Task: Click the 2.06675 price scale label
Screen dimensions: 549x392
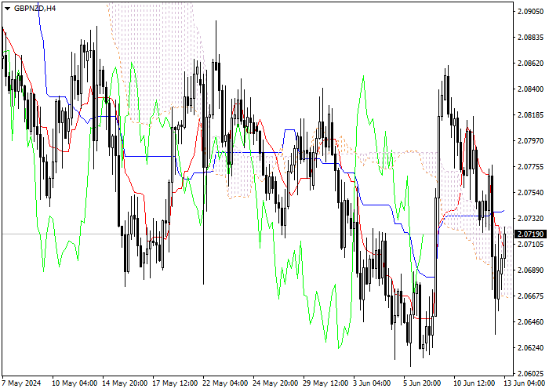Action: [530, 296]
